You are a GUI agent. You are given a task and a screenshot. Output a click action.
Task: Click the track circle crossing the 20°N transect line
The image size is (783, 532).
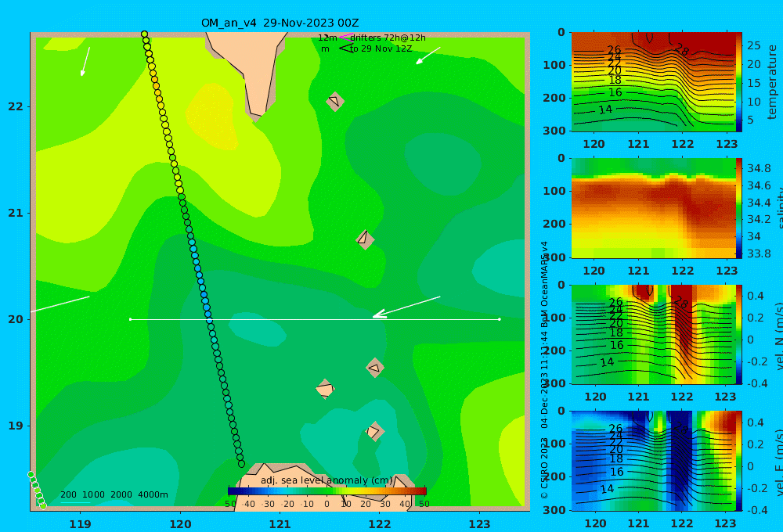click(x=209, y=320)
